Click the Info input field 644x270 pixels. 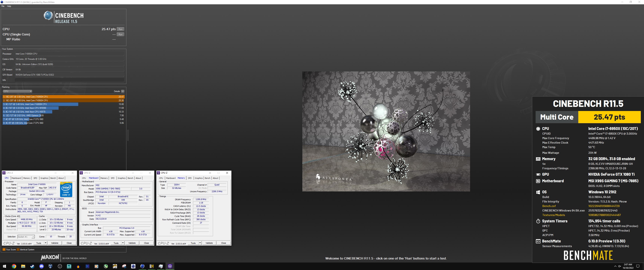coord(69,80)
